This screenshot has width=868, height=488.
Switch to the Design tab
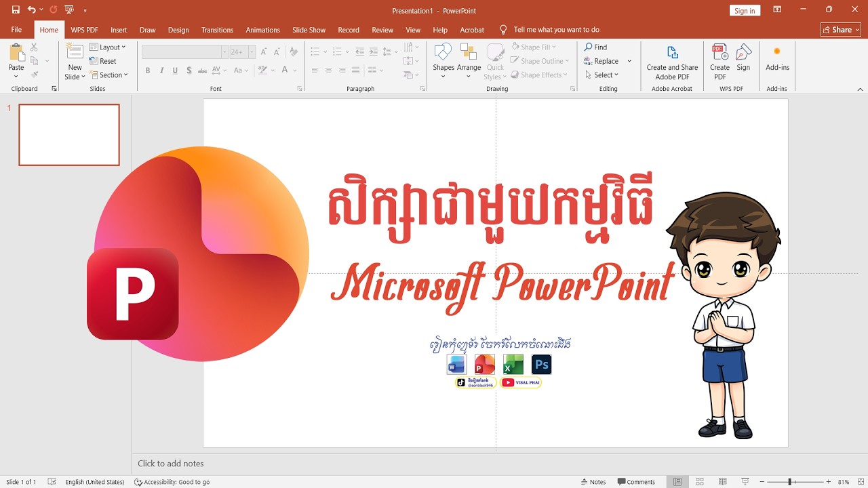click(x=178, y=30)
